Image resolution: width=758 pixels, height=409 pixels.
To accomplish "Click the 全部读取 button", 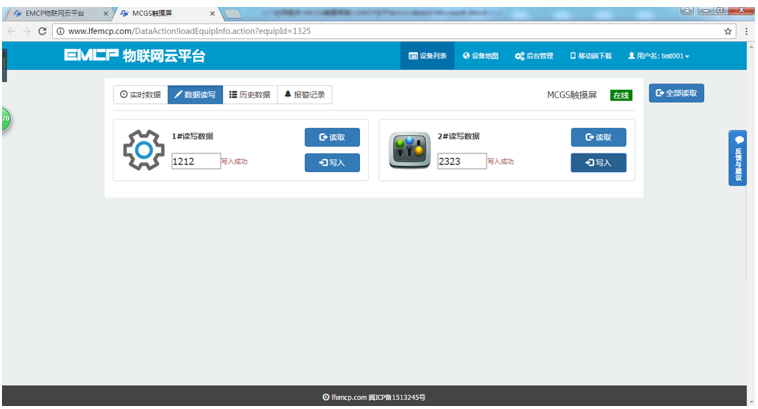I will [676, 93].
